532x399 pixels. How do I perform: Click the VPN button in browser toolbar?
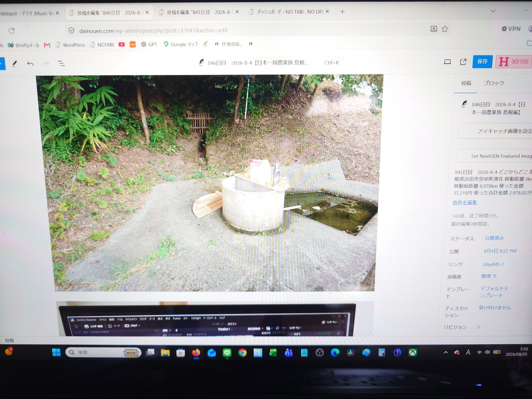pos(511,29)
